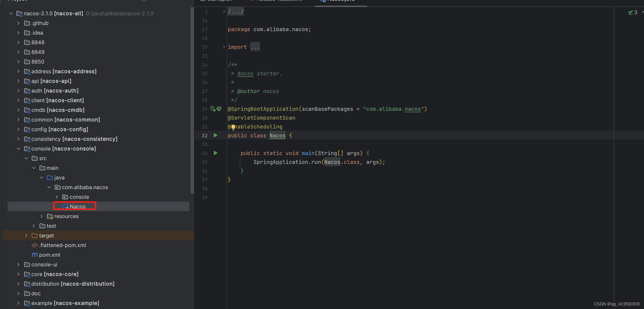Expand the 8848 folder
Viewport: 644px width, 309px height.
pos(19,42)
